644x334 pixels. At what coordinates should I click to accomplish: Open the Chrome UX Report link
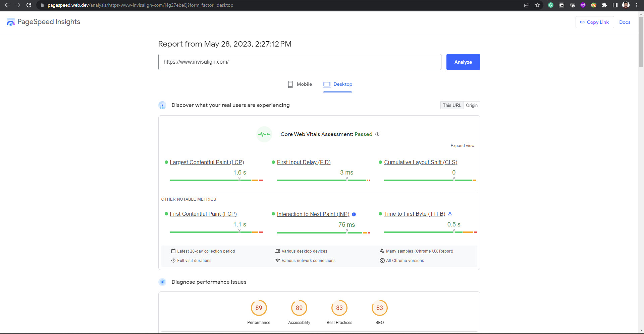click(x=434, y=251)
